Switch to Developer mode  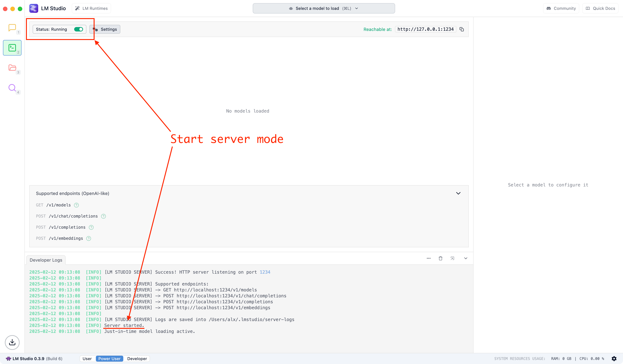click(x=137, y=359)
